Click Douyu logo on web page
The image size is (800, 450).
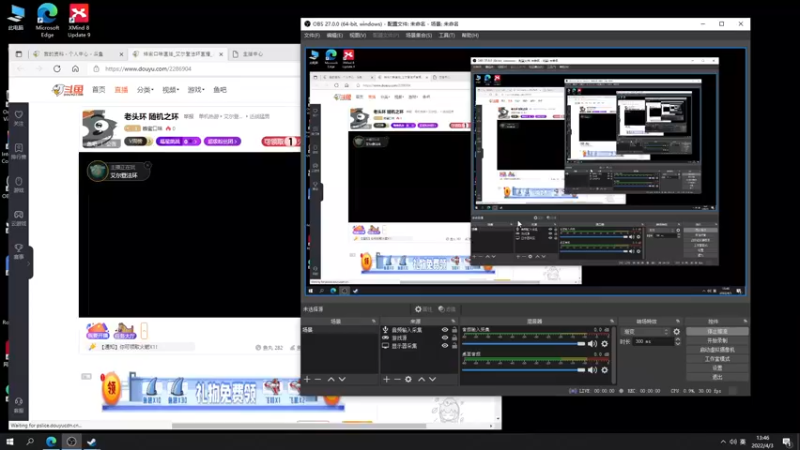(x=67, y=90)
